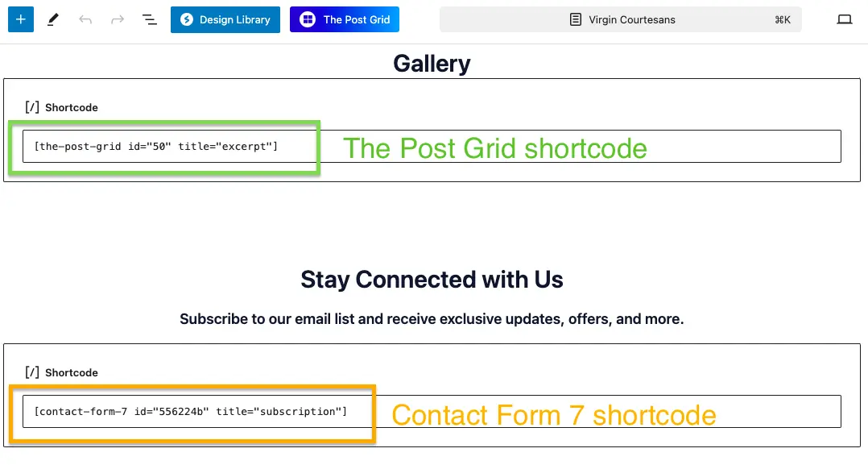Click the ⌘K shortcut hint
868x465 pixels.
(x=782, y=19)
